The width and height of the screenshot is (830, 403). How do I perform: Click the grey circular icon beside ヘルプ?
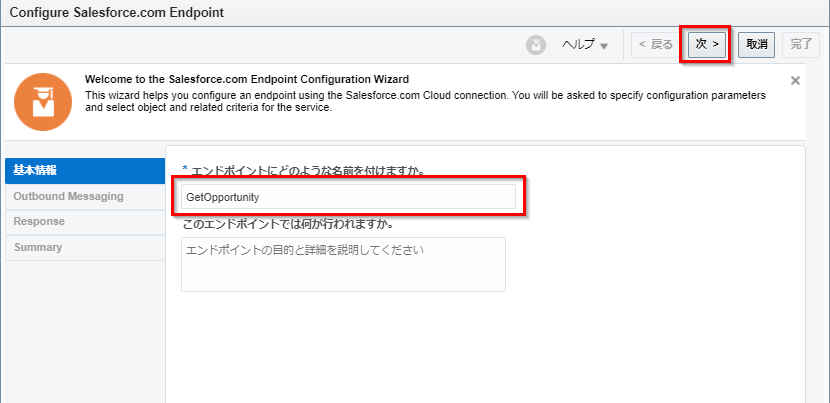pos(537,45)
